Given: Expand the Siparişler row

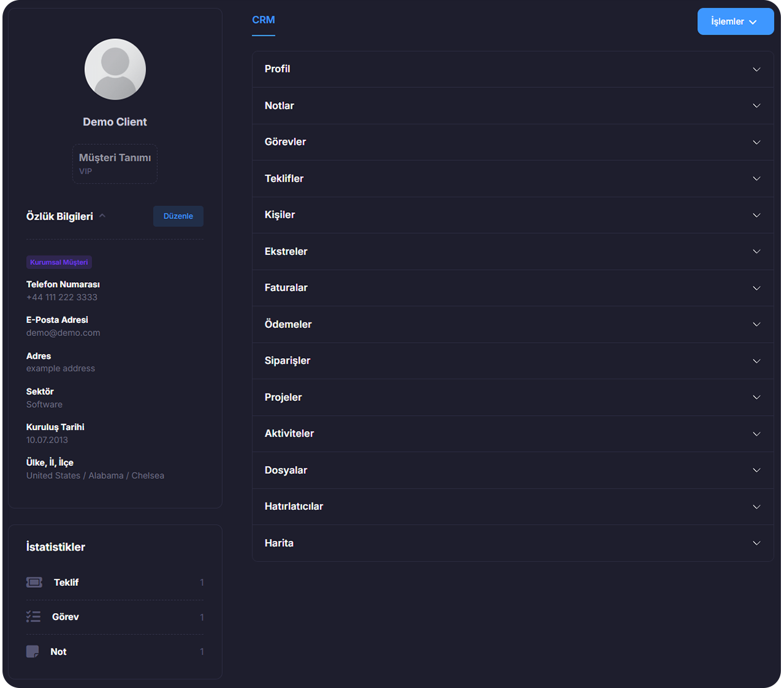Looking at the screenshot, I should pos(512,361).
